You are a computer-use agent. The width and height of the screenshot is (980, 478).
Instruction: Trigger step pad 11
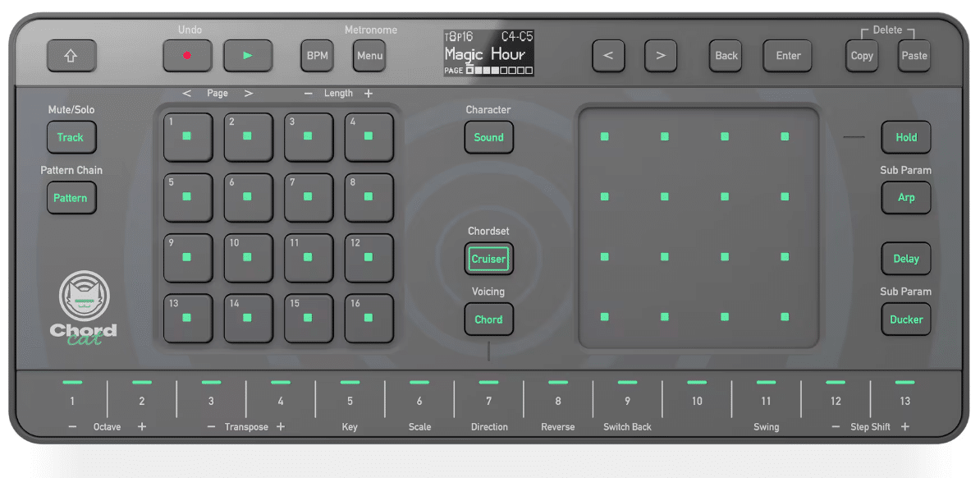[309, 258]
